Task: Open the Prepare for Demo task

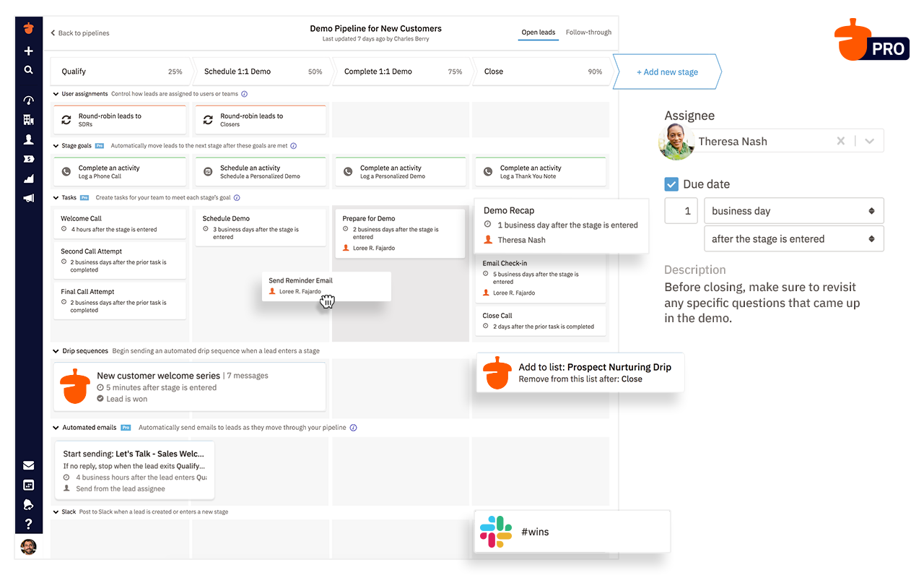Action: (x=400, y=233)
